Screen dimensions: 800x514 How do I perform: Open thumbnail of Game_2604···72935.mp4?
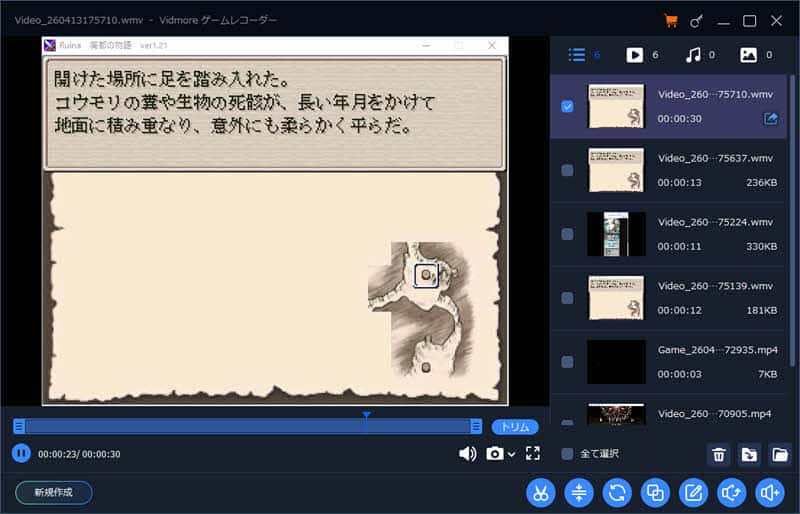pos(616,361)
